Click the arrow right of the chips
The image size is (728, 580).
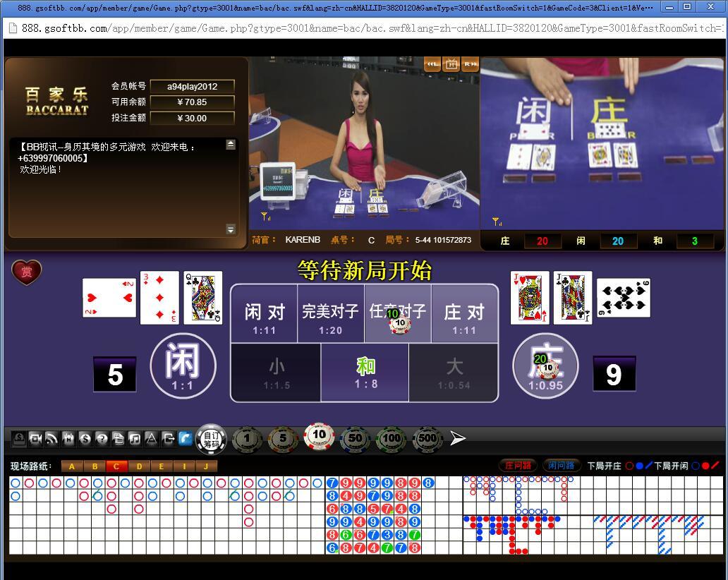click(458, 439)
